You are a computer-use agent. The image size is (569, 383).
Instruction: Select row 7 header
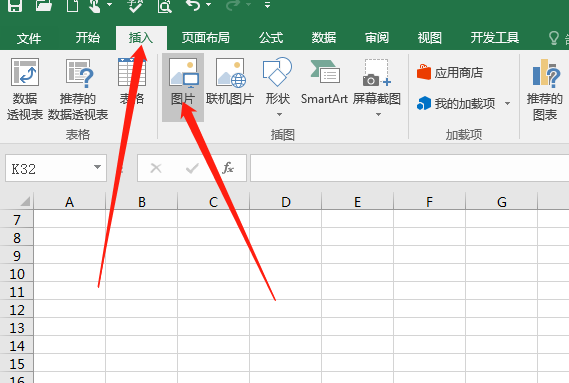point(17,220)
